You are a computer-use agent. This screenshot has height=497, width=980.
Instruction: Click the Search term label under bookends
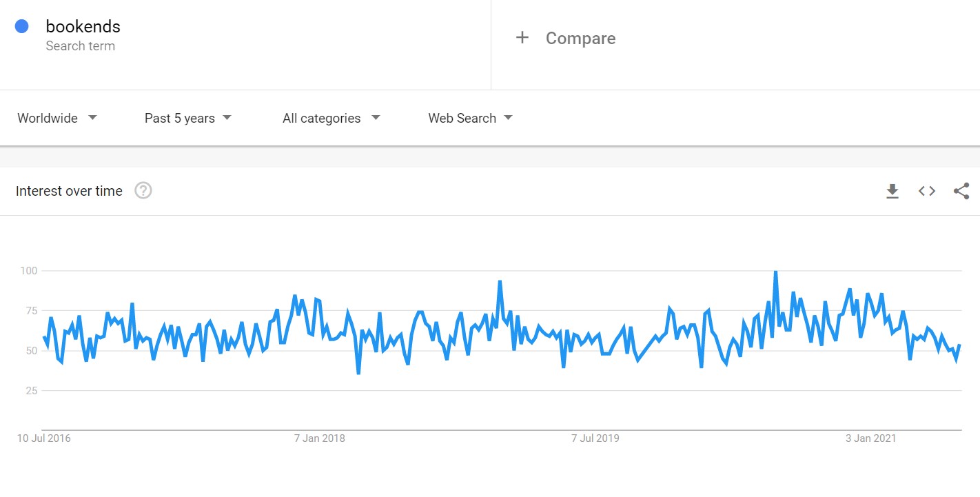point(80,46)
